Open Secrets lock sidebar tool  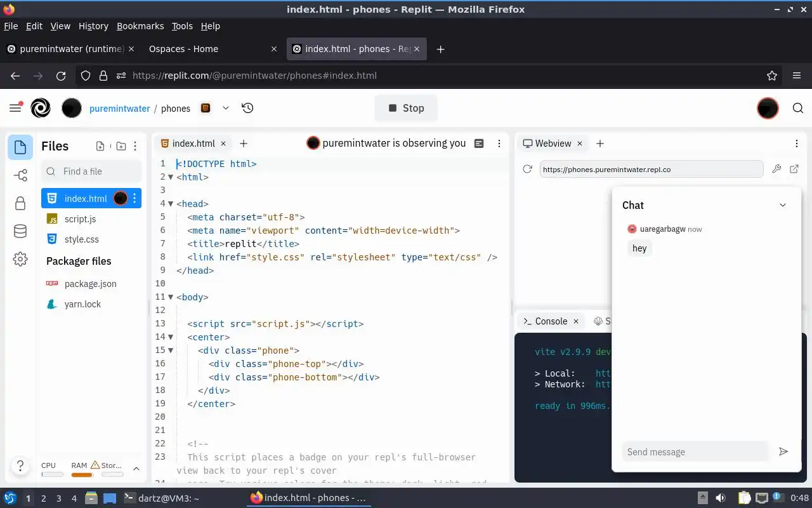coord(20,203)
